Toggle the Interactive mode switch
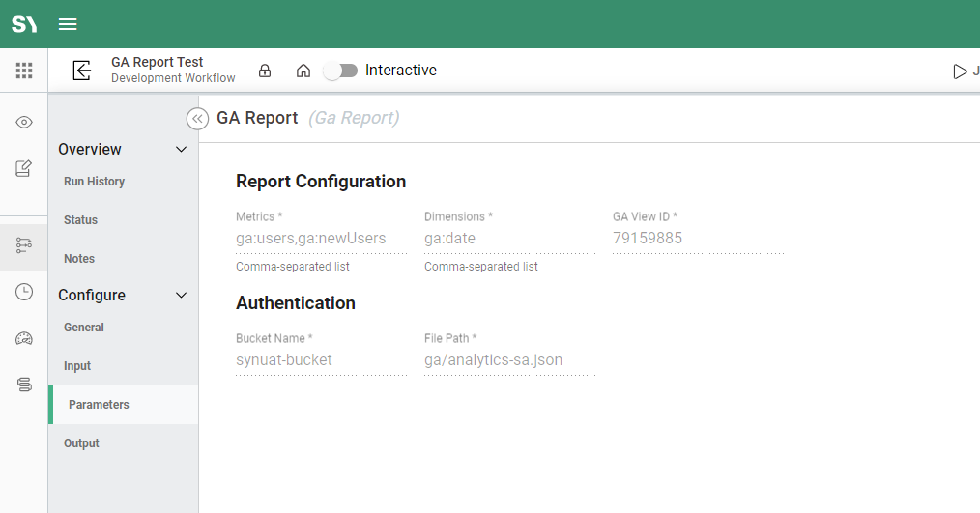Image resolution: width=980 pixels, height=513 pixels. 340,71
